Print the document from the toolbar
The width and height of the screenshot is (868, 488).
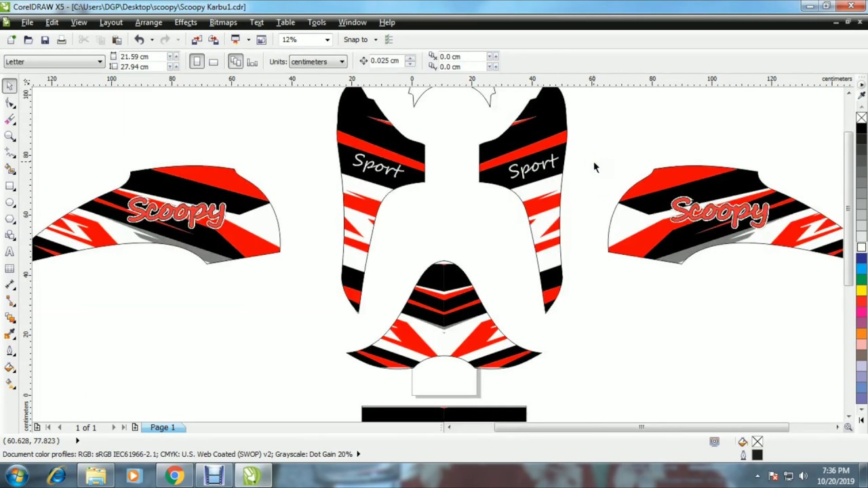click(62, 40)
